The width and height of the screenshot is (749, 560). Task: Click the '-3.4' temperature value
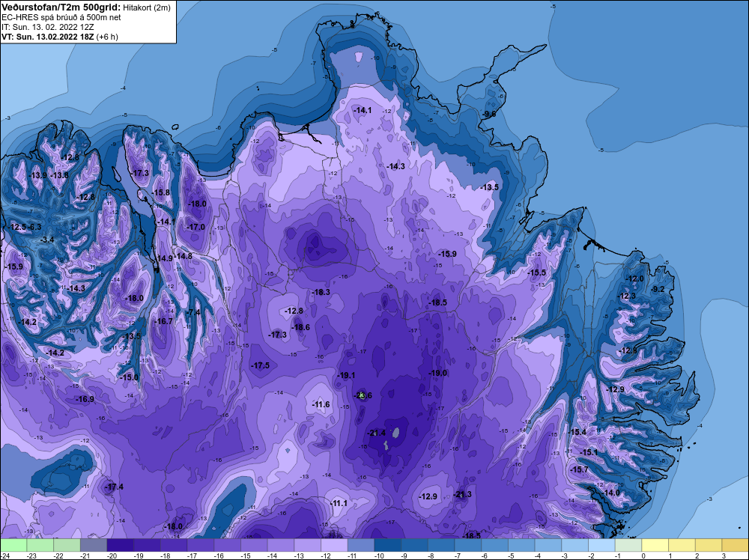point(47,239)
